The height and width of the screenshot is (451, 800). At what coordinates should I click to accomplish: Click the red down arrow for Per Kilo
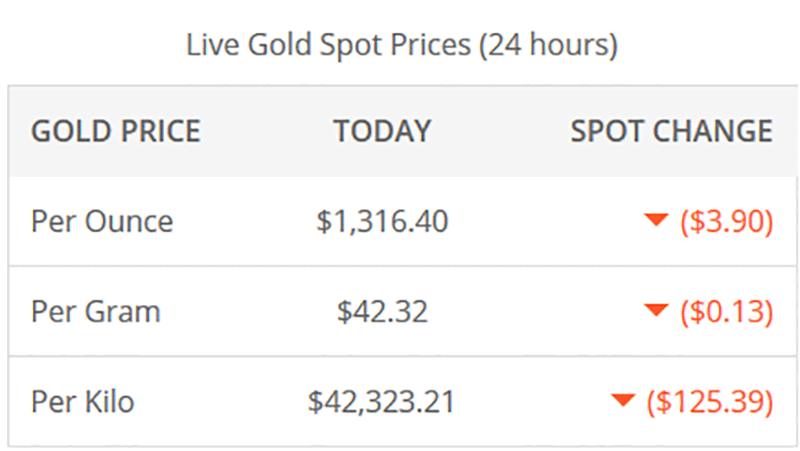[623, 402]
